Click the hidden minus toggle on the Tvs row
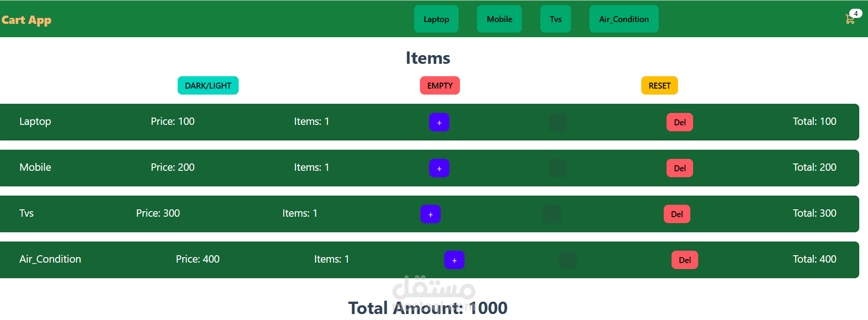 click(x=552, y=214)
